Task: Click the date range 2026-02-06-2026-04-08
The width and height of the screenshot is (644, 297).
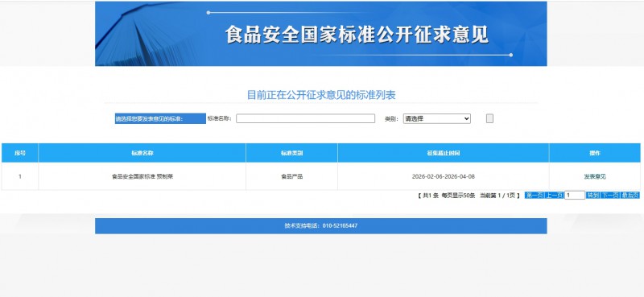Action: coord(444,176)
